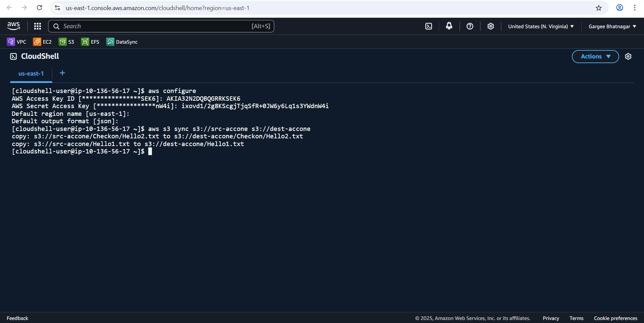This screenshot has width=644, height=323.
Task: Click the AWS Access Key ID line
Action: tap(126, 99)
